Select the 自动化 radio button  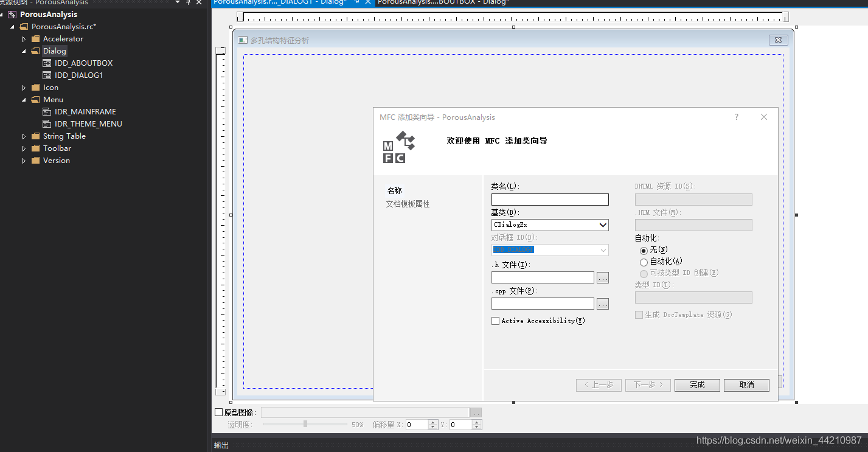(644, 262)
